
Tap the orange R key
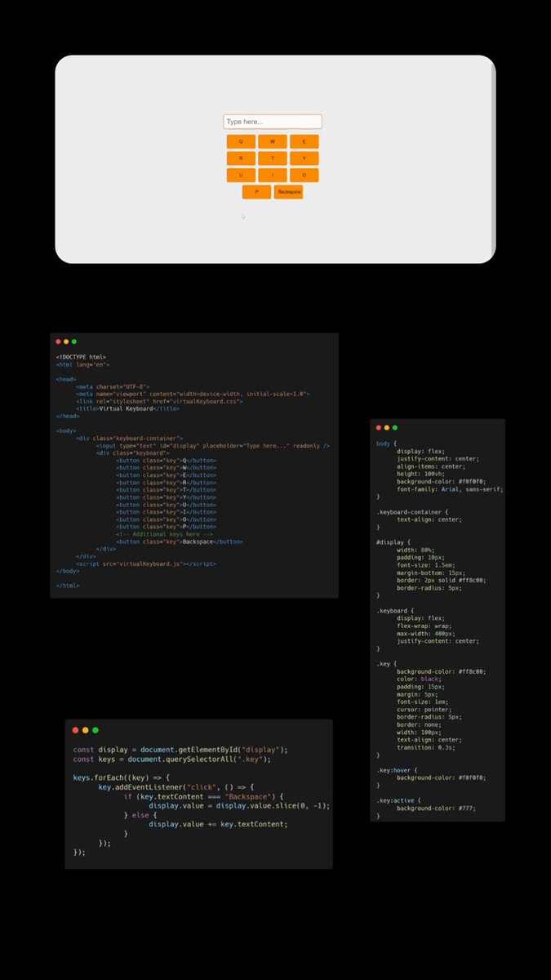[x=241, y=158]
